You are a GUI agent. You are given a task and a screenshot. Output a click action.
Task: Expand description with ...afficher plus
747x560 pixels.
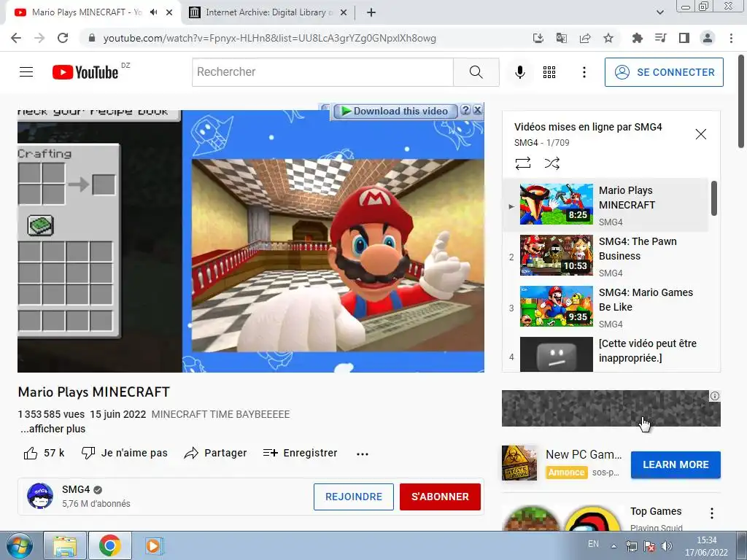(53, 429)
